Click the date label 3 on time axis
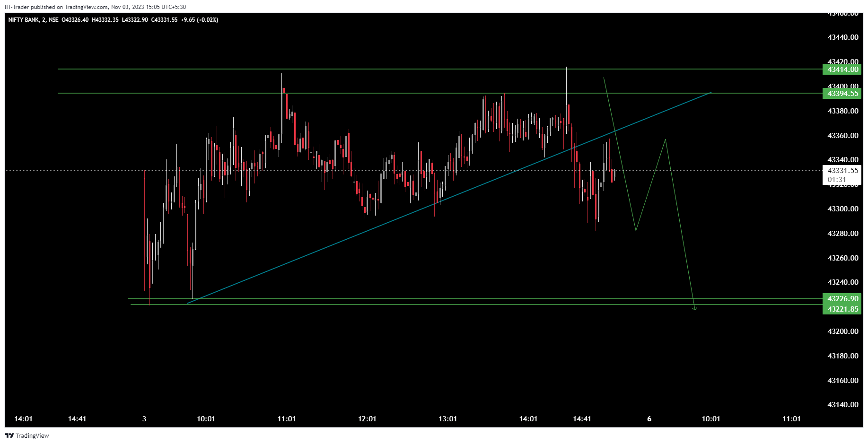This screenshot has width=868, height=444. [144, 419]
